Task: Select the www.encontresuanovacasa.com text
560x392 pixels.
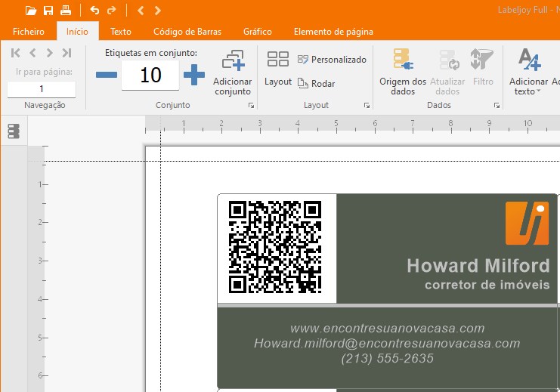Action: pyautogui.click(x=388, y=328)
